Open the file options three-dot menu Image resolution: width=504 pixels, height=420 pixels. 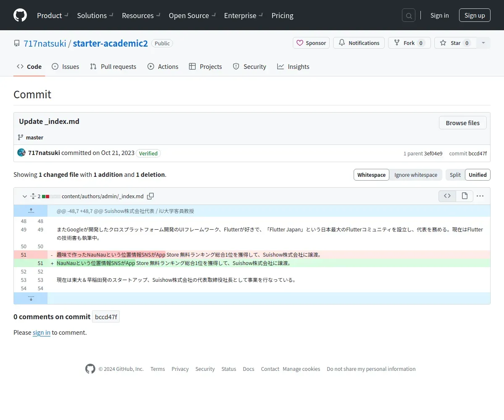click(480, 196)
